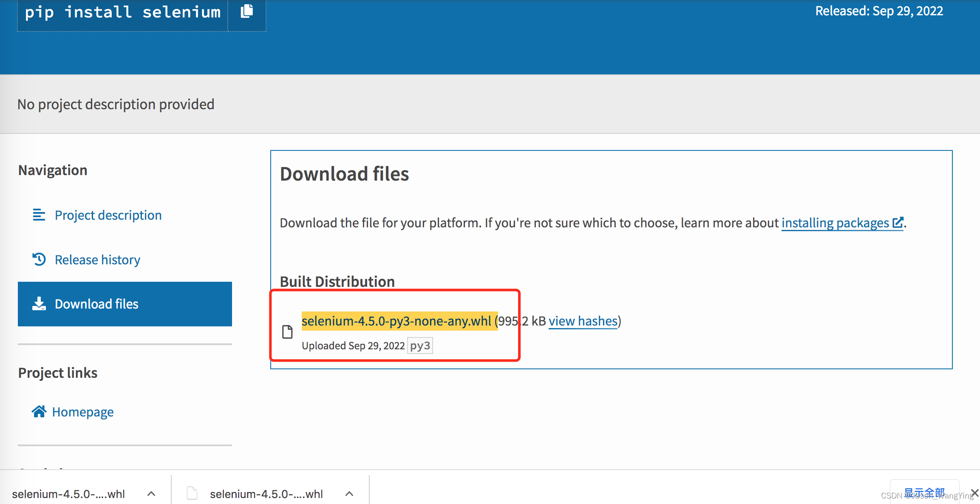Visit the project Homepage link
Screen dimensions: 980x504
tap(83, 412)
